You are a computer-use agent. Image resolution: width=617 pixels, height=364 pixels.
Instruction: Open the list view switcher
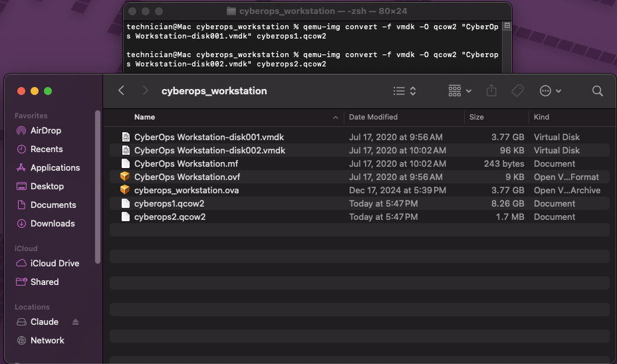[x=404, y=91]
